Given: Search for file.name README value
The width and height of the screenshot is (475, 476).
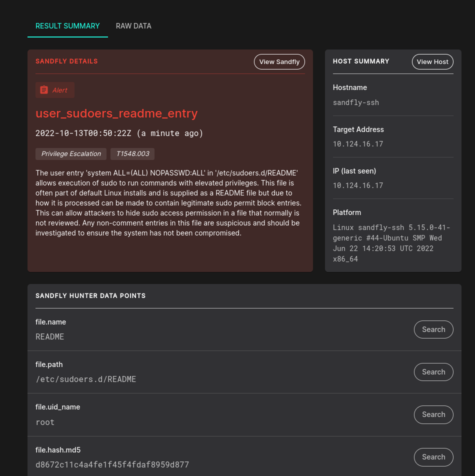Looking at the screenshot, I should tap(433, 329).
